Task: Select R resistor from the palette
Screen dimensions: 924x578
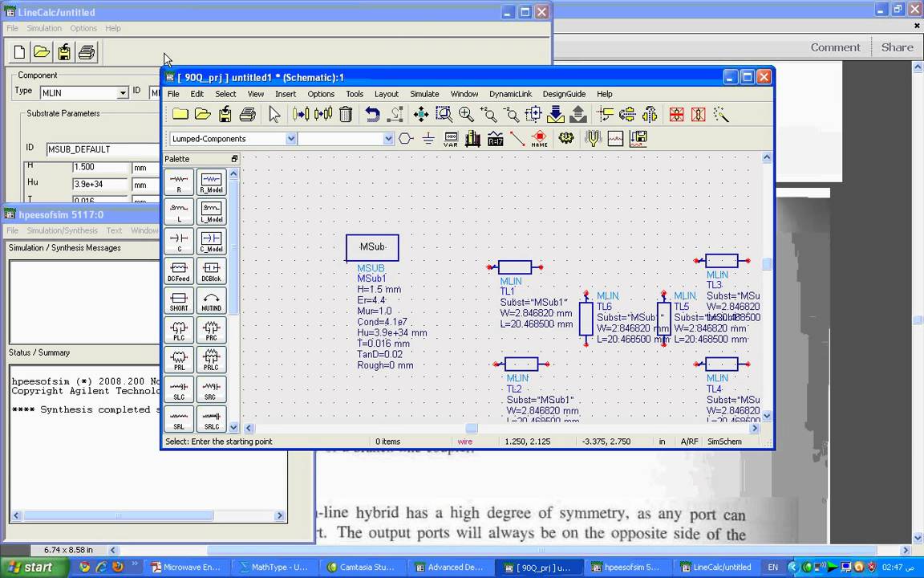Action: click(x=179, y=181)
